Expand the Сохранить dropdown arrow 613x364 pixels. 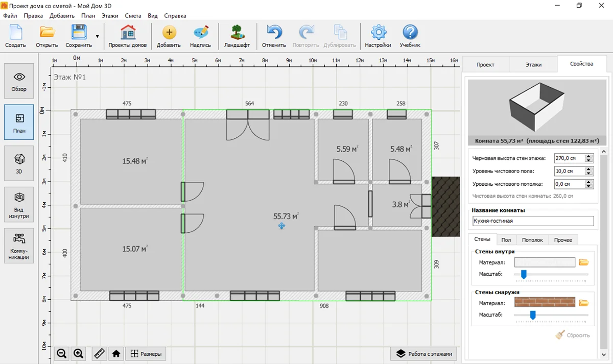tap(97, 36)
